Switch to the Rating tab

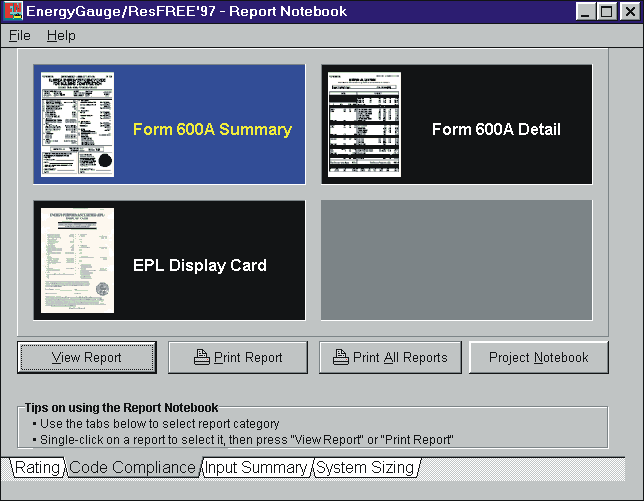[37, 468]
